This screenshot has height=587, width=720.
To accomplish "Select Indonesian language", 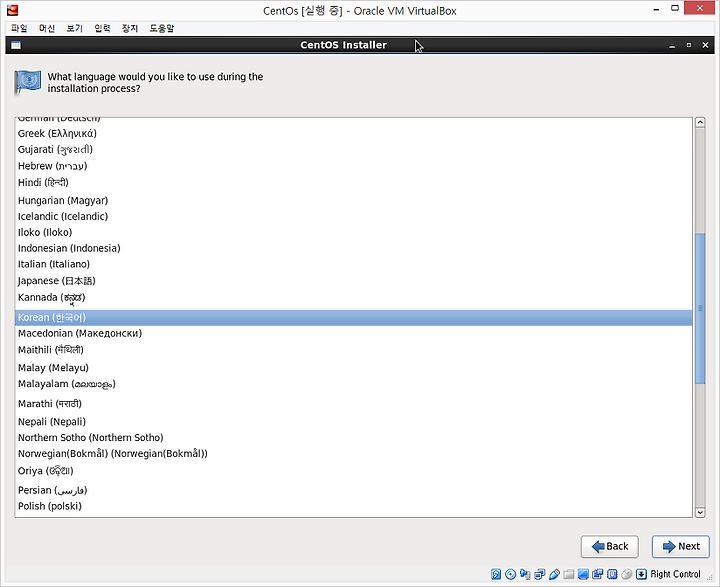I will [x=354, y=248].
